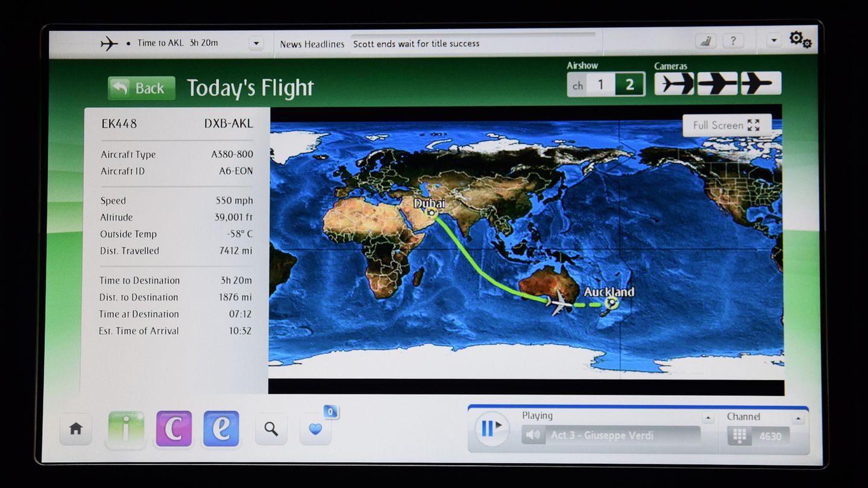Switch to Airshow channel 1
Viewport: 868px width, 488px height.
(x=600, y=85)
